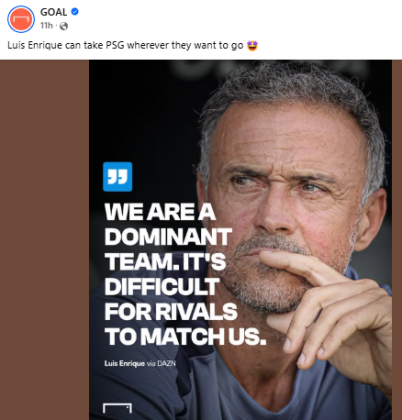The image size is (402, 420).
Task: Click the brown margin left of the image
Action: 44,240
